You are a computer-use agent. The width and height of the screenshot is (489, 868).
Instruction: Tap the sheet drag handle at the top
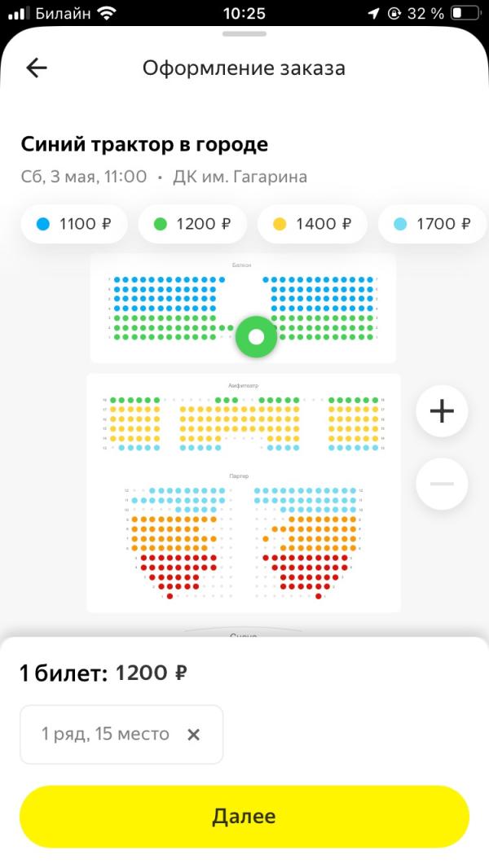[x=244, y=33]
